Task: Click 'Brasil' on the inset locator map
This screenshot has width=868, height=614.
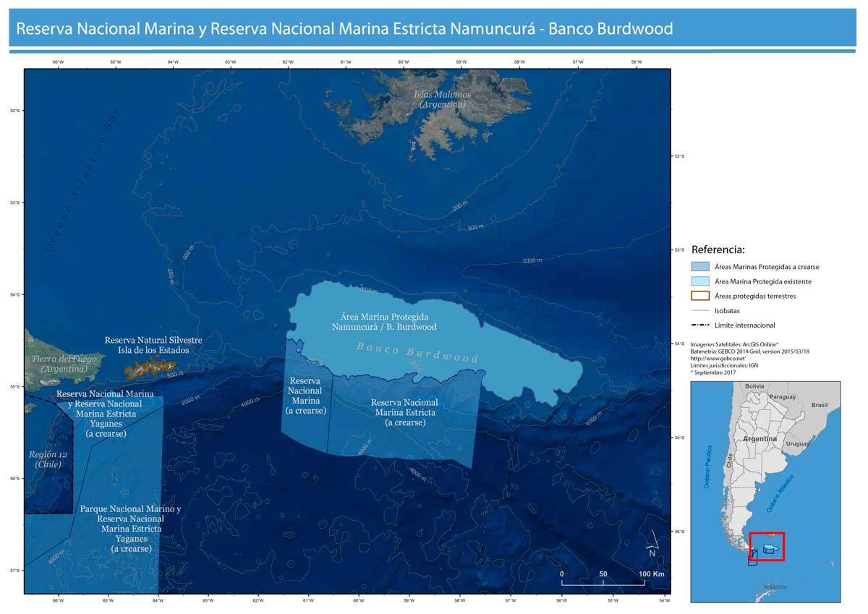Action: (x=819, y=406)
